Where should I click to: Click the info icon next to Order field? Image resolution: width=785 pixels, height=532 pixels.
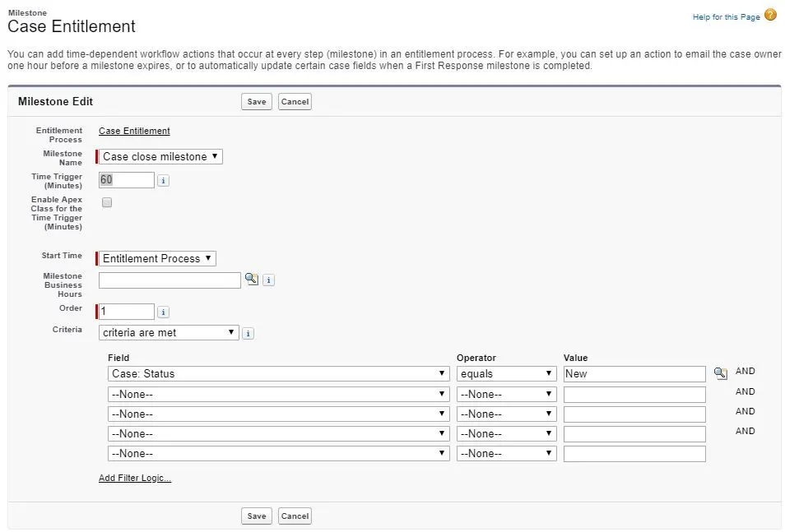click(163, 312)
